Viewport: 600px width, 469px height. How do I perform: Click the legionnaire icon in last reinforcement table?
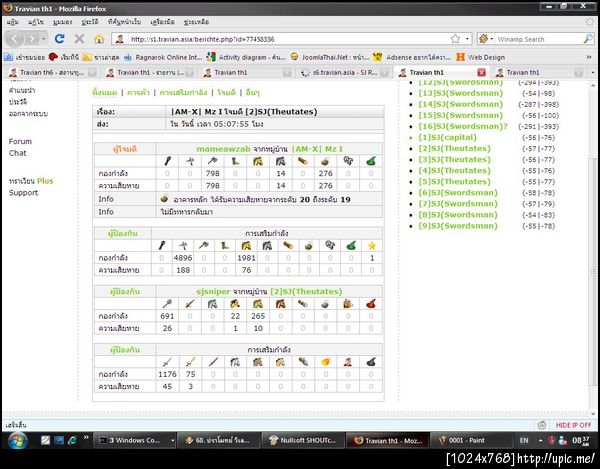pos(167,362)
